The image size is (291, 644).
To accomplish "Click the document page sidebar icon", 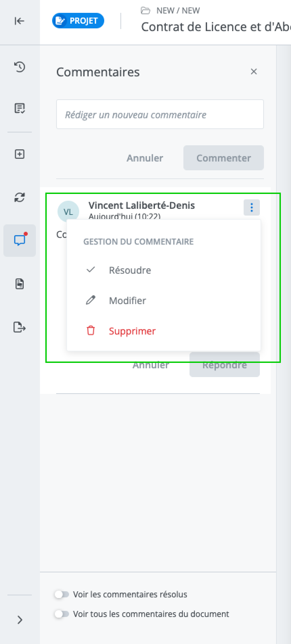I will [20, 284].
